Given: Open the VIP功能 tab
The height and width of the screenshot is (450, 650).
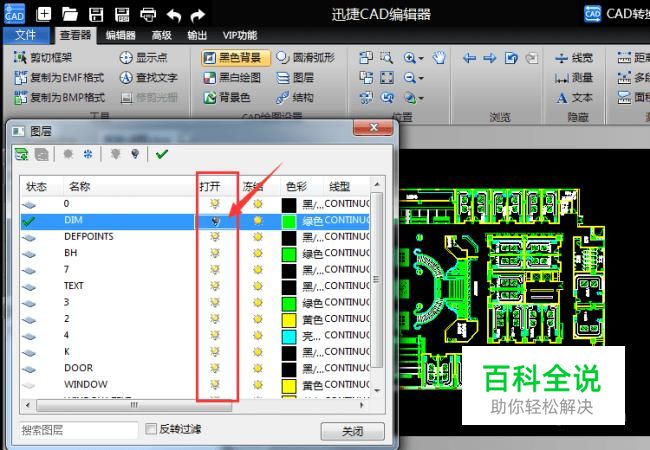Looking at the screenshot, I should (x=240, y=35).
